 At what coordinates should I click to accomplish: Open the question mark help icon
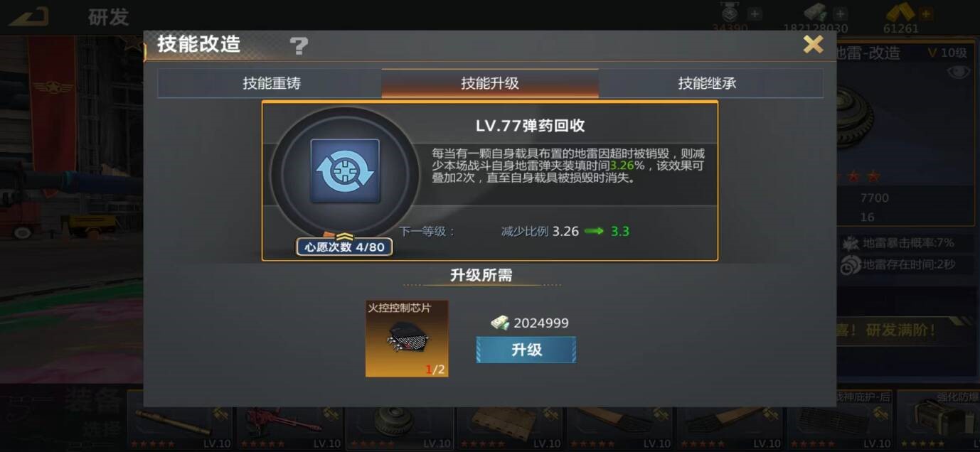pyautogui.click(x=299, y=46)
